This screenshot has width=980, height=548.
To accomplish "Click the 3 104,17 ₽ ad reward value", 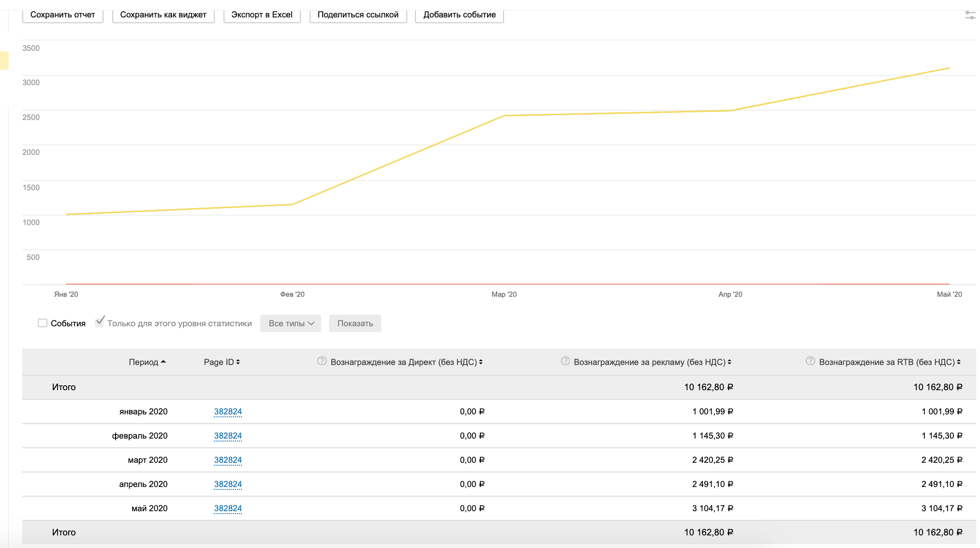I will click(x=713, y=508).
